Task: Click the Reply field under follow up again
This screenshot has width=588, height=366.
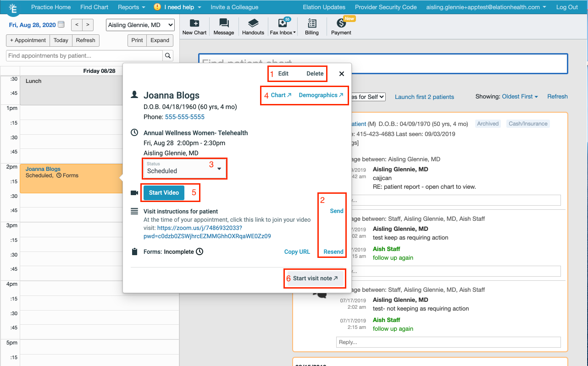Action: [448, 342]
